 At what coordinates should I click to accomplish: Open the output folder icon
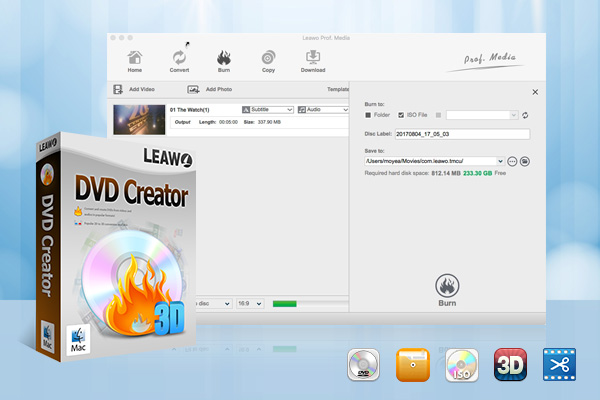(525, 162)
